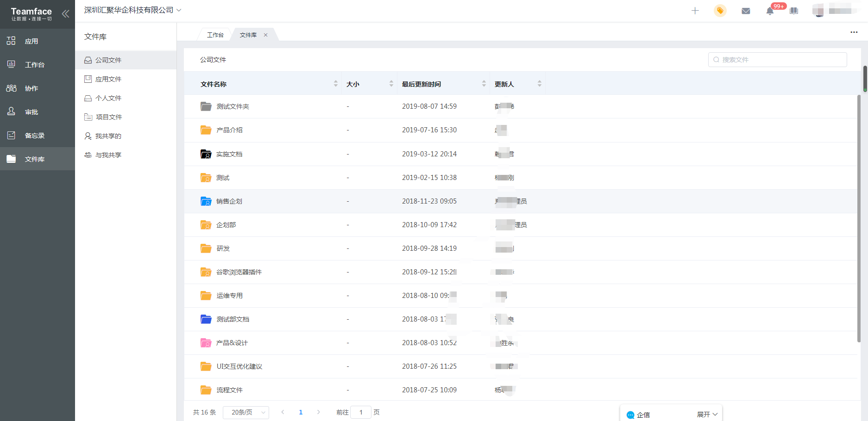Switch to the 工作台 tab
This screenshot has height=421, width=868.
pos(215,35)
